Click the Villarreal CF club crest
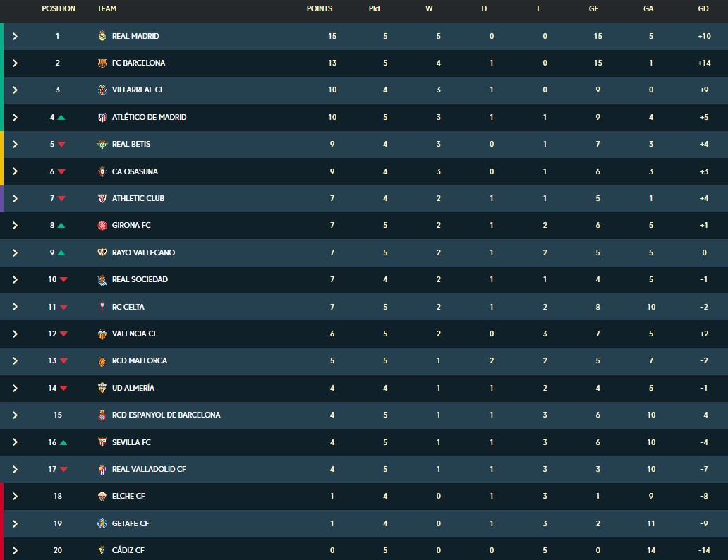728x560 pixels. coord(102,90)
